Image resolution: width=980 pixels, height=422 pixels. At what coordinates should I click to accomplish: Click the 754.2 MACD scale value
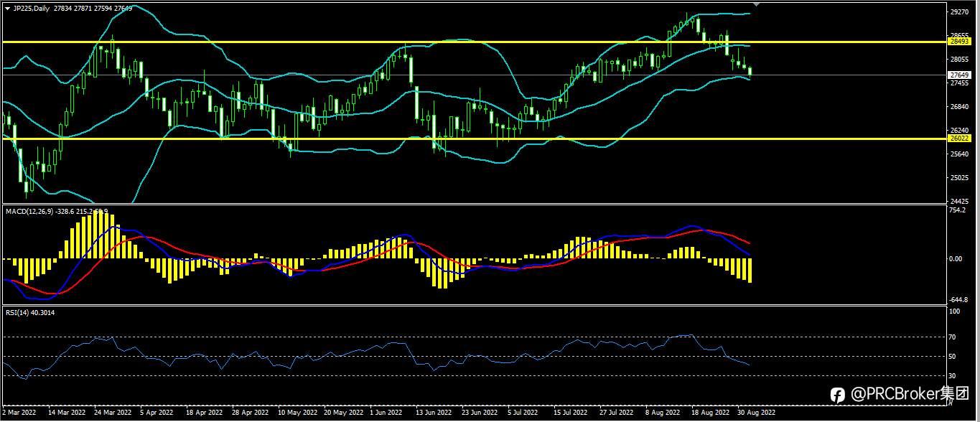[958, 211]
